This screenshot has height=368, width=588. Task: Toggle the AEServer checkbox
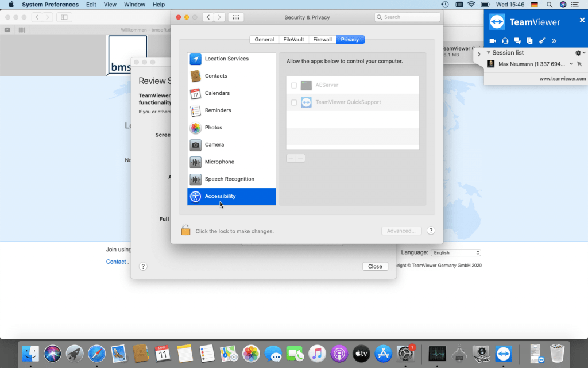click(294, 86)
